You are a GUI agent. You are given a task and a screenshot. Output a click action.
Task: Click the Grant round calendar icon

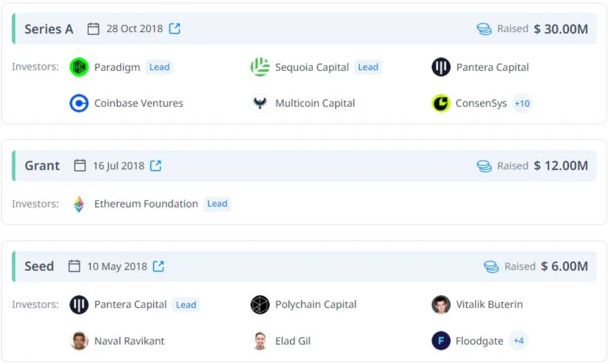(80, 166)
